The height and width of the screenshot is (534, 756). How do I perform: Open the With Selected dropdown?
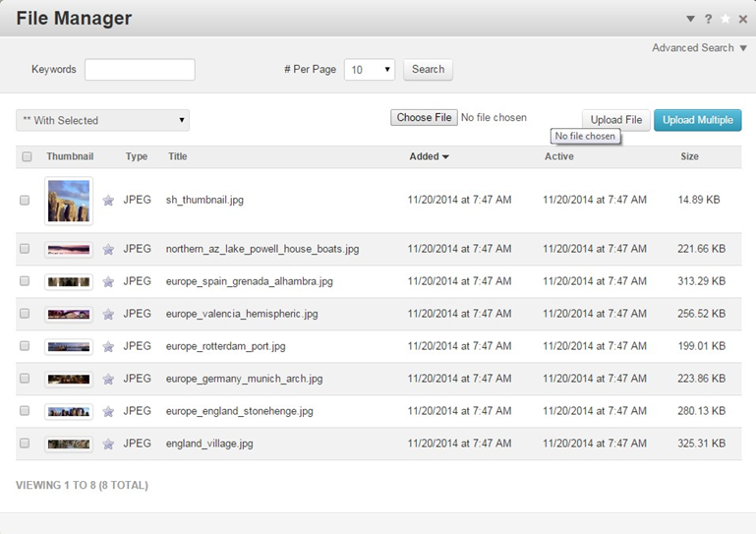pos(102,120)
